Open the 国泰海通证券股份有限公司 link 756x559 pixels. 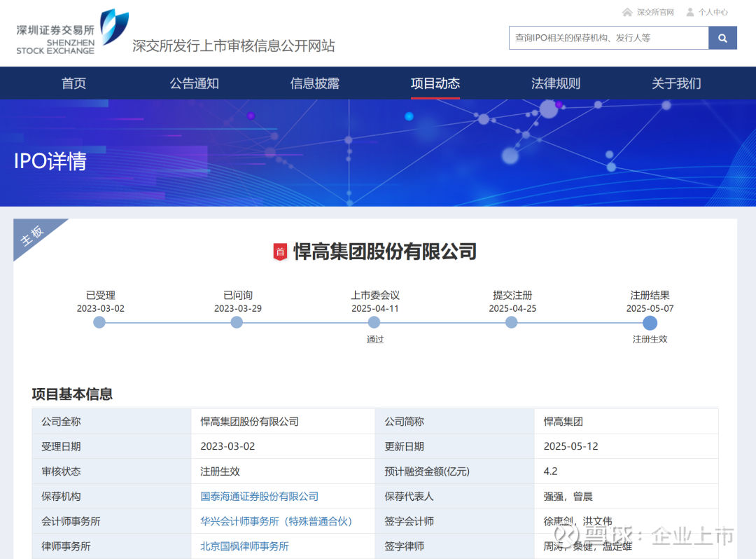(259, 496)
